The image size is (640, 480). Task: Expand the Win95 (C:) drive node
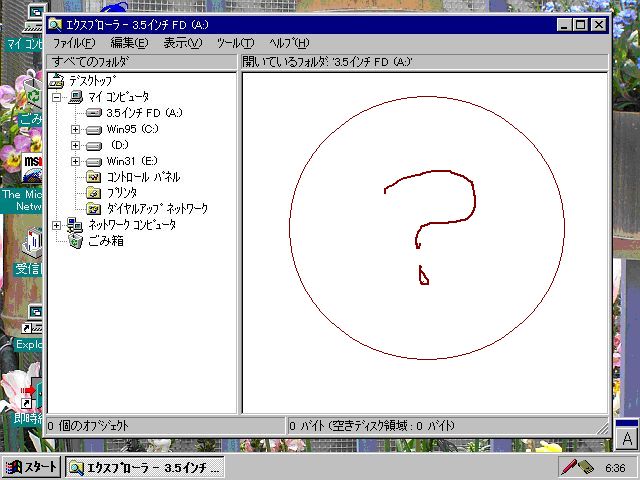tap(75, 129)
